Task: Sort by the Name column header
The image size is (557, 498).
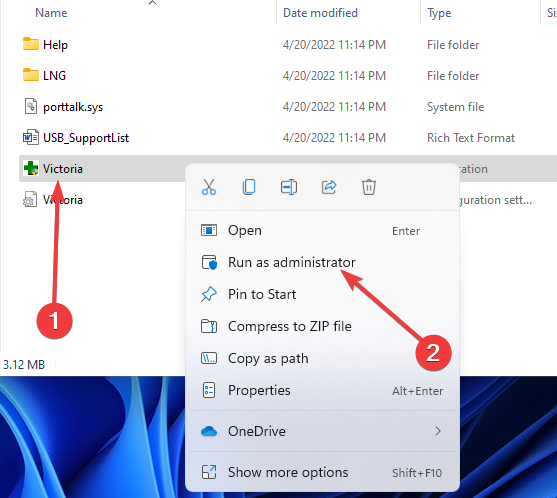Action: (51, 13)
